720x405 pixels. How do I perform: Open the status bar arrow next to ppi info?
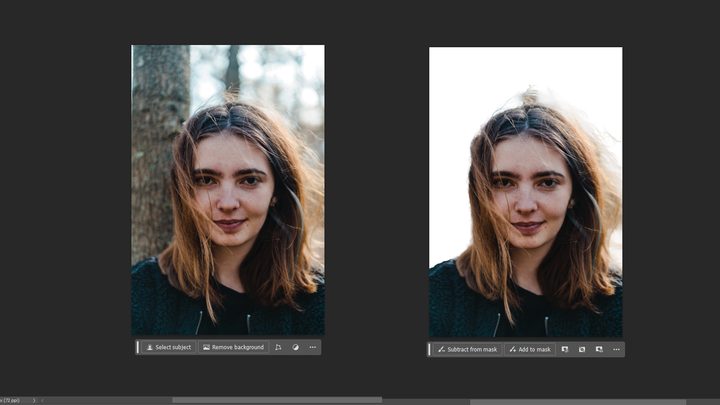pyautogui.click(x=34, y=400)
